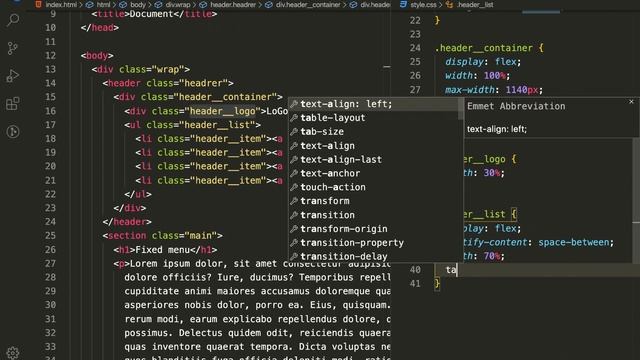This screenshot has width=640, height=360.
Task: Click '.header__container {' selector in style.css
Action: pyautogui.click(x=489, y=48)
